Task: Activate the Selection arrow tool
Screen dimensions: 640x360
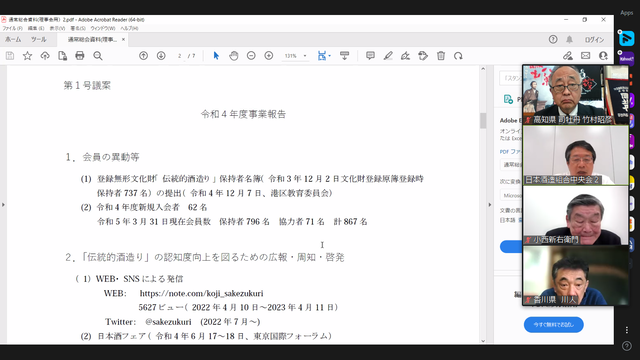Action: point(216,56)
